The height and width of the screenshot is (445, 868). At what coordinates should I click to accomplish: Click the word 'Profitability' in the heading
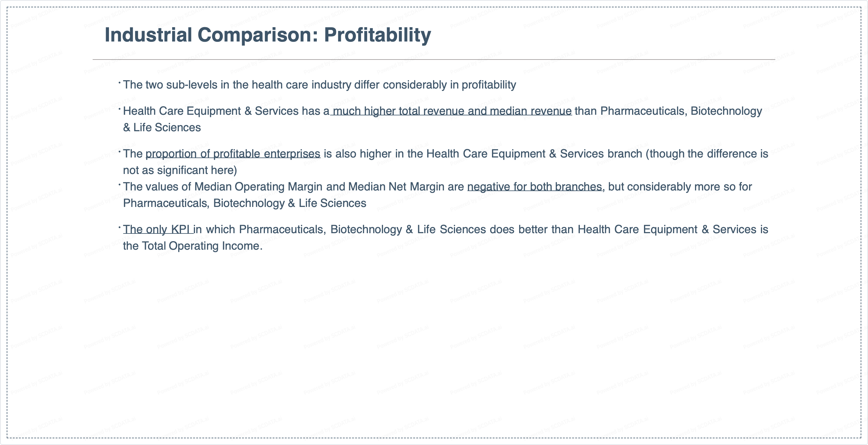(378, 35)
